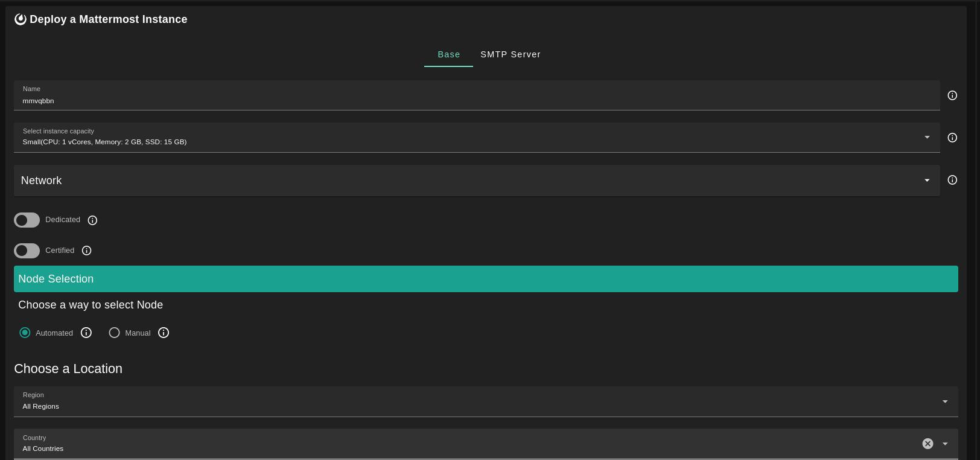The image size is (980, 460).
Task: Open the Country dropdown arrow
Action: 945,444
